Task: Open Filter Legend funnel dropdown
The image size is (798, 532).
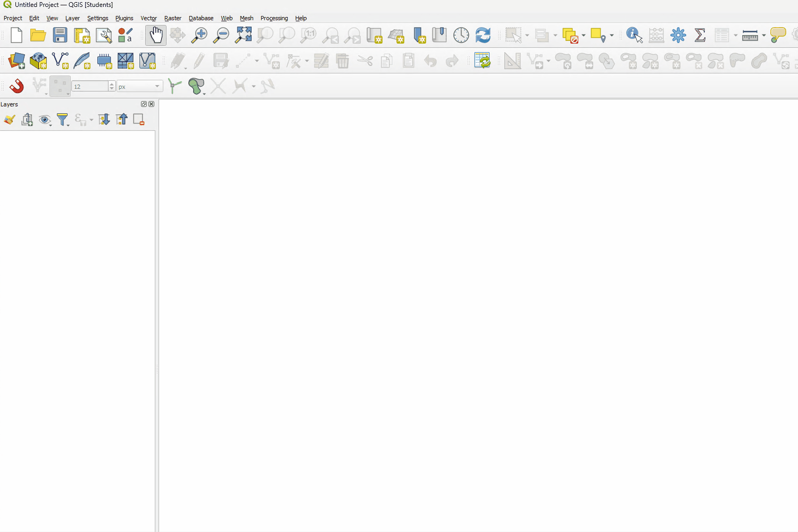Action: tap(63, 120)
